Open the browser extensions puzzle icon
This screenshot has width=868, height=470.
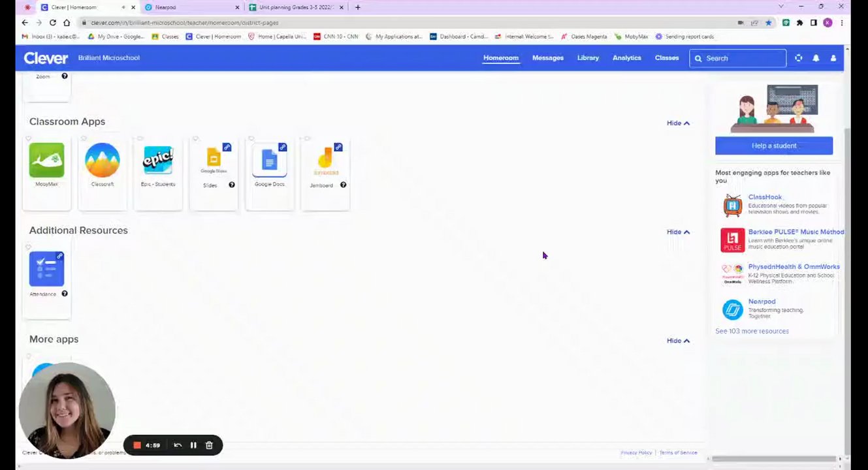(x=799, y=22)
